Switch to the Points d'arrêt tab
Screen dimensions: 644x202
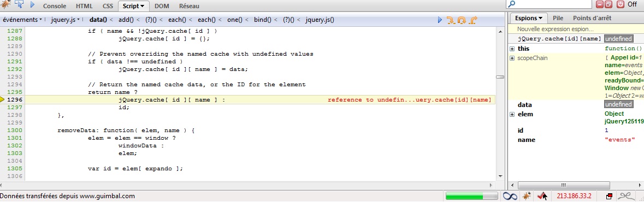click(x=592, y=18)
